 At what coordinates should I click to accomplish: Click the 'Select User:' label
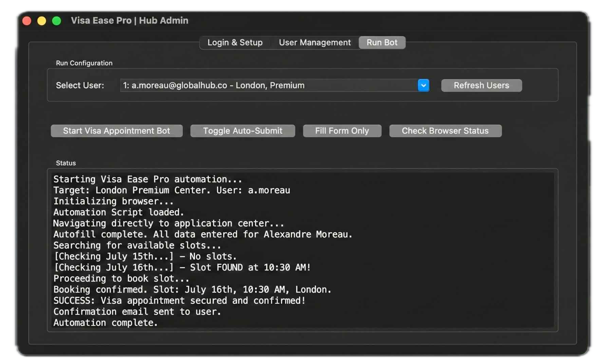point(80,85)
